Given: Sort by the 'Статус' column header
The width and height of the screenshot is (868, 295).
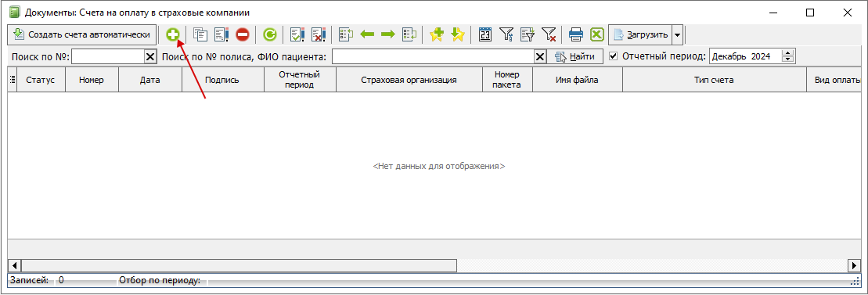Looking at the screenshot, I should pos(41,80).
